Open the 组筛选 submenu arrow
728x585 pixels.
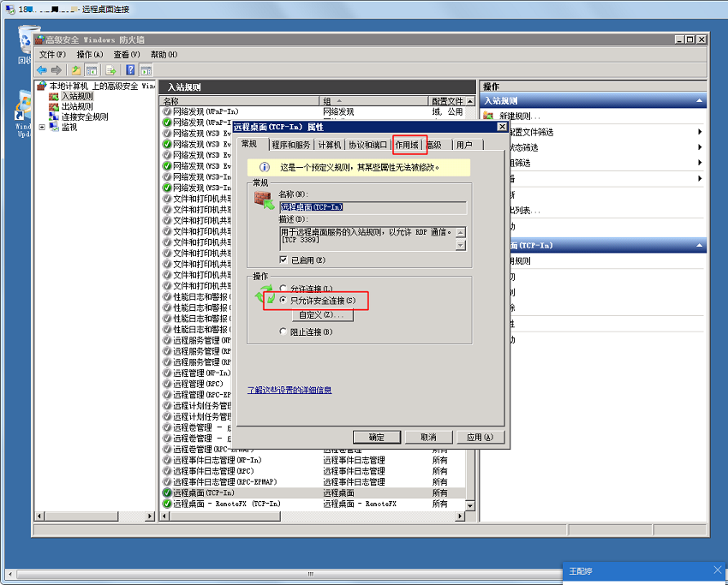700,163
